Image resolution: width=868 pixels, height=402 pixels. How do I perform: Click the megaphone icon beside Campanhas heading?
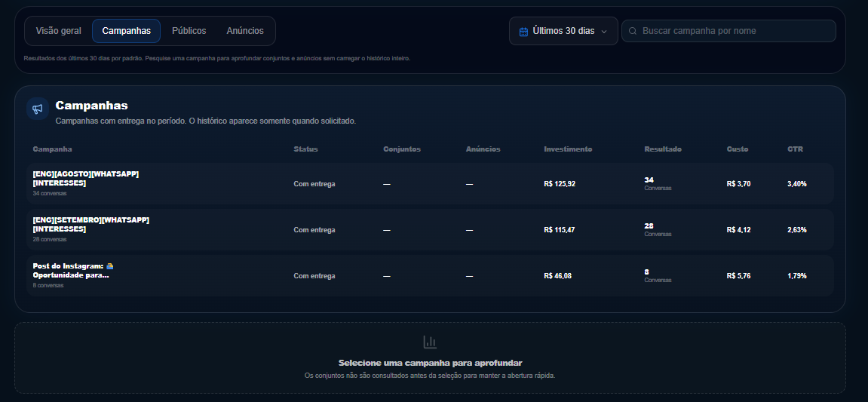click(38, 109)
